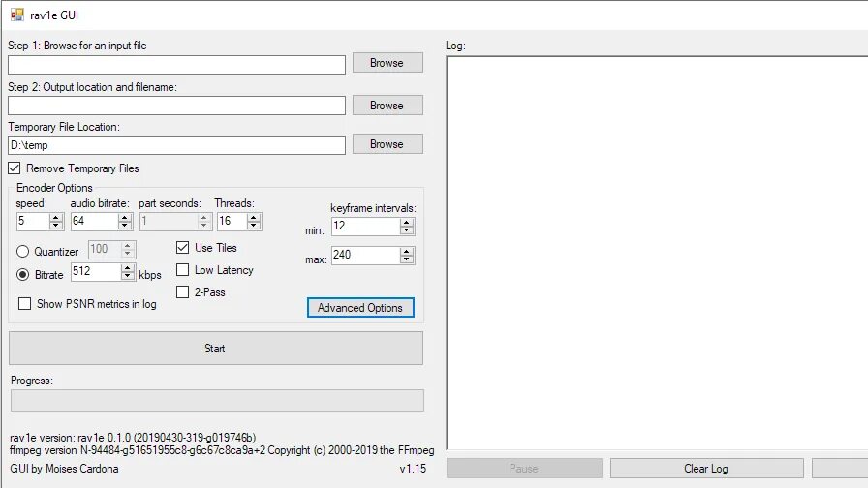Open Advanced Options
Image resolution: width=868 pixels, height=488 pixels.
tap(360, 308)
